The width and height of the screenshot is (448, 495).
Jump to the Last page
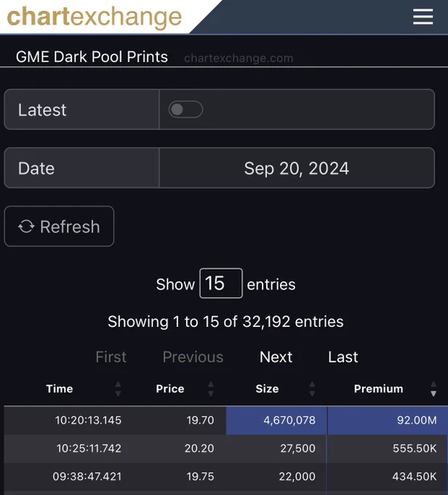click(343, 357)
